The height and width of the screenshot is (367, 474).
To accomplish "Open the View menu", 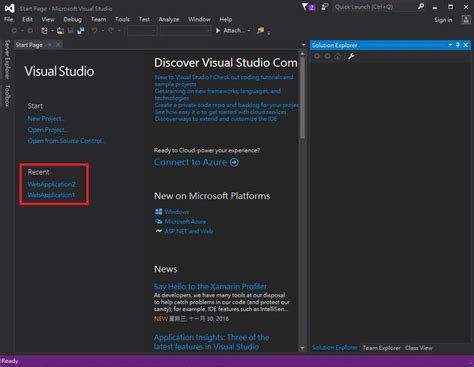I will [48, 19].
